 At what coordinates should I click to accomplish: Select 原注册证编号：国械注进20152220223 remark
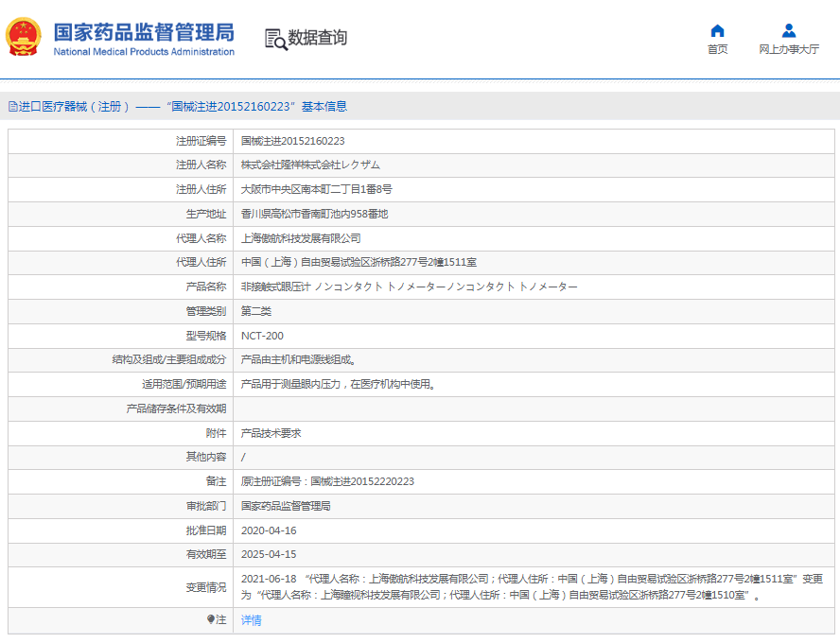pos(327,481)
